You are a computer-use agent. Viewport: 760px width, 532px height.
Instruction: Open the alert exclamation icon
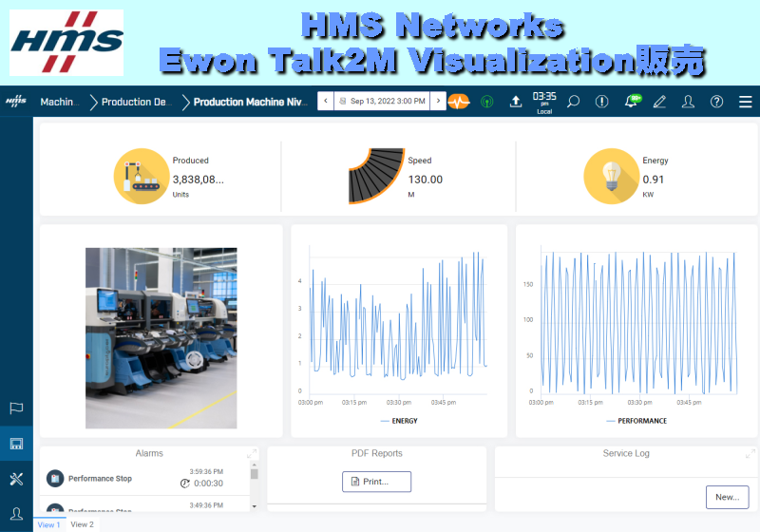[x=601, y=102]
